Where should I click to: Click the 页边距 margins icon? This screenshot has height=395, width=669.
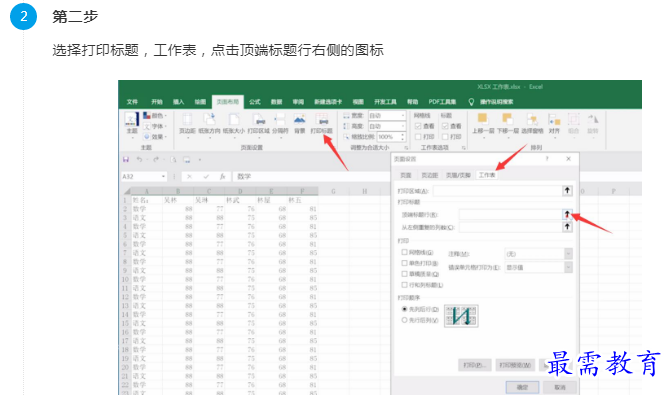[x=187, y=124]
